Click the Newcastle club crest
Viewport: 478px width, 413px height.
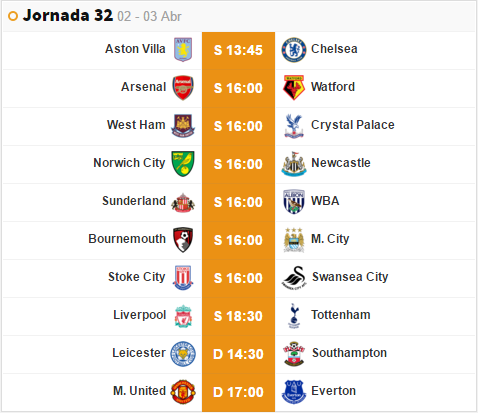294,164
